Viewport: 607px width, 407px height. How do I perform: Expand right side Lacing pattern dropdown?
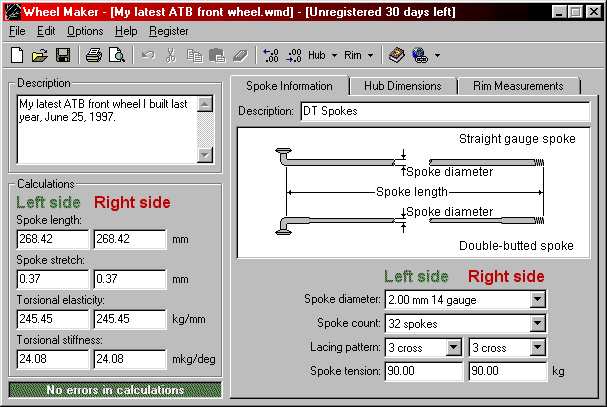pos(537,347)
